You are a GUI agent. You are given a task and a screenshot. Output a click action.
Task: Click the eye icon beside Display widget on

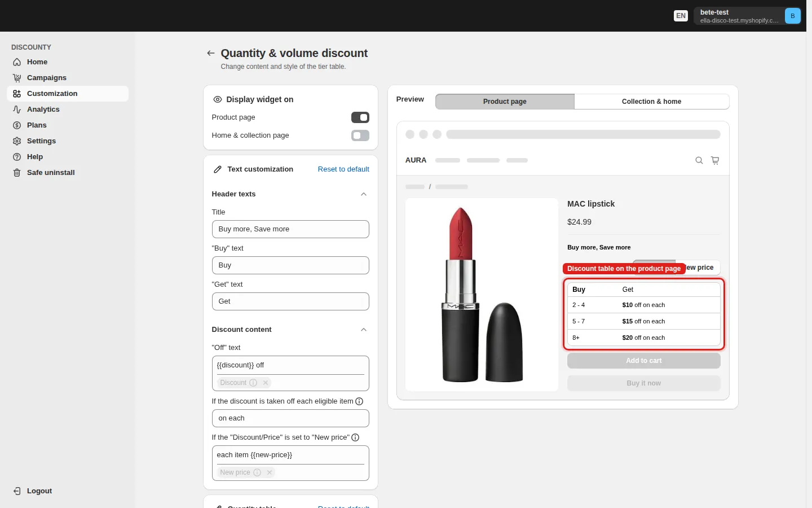click(x=218, y=99)
